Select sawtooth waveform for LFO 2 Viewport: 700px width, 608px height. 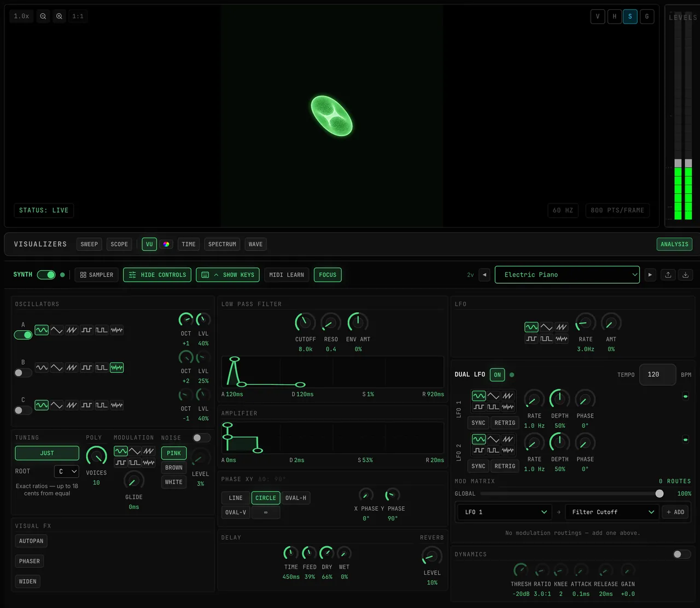(508, 439)
